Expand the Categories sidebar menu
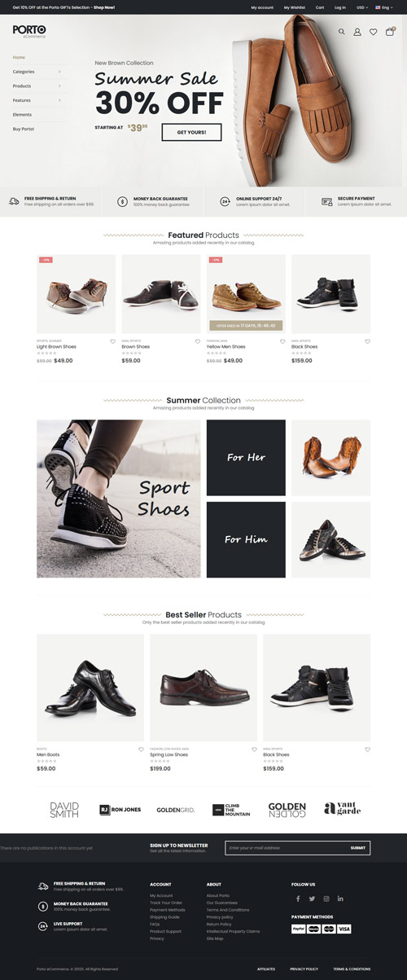The image size is (407, 980). point(37,72)
